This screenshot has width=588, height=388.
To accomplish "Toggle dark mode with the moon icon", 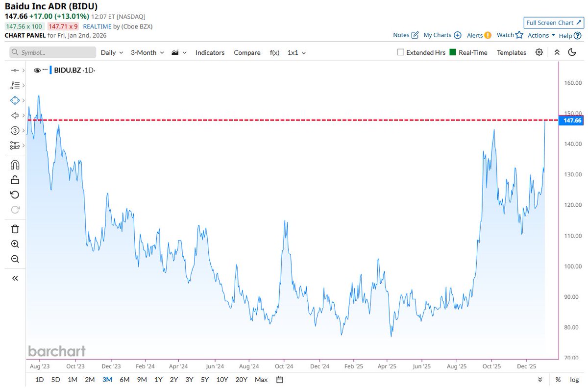I will pos(571,52).
